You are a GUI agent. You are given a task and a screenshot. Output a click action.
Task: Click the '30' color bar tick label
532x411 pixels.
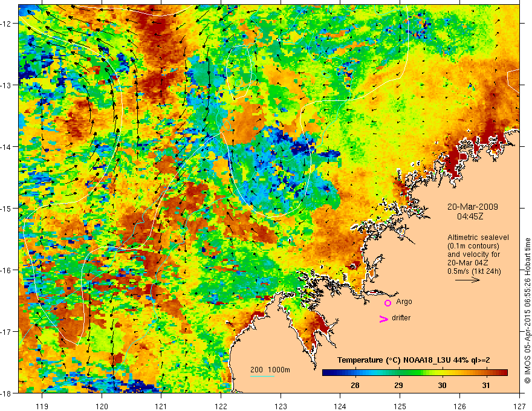pos(442,385)
